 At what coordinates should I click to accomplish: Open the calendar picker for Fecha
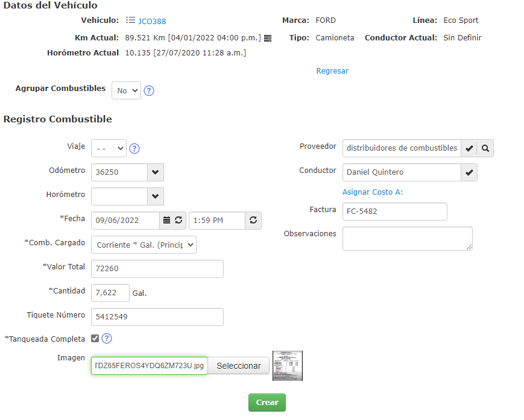(166, 221)
